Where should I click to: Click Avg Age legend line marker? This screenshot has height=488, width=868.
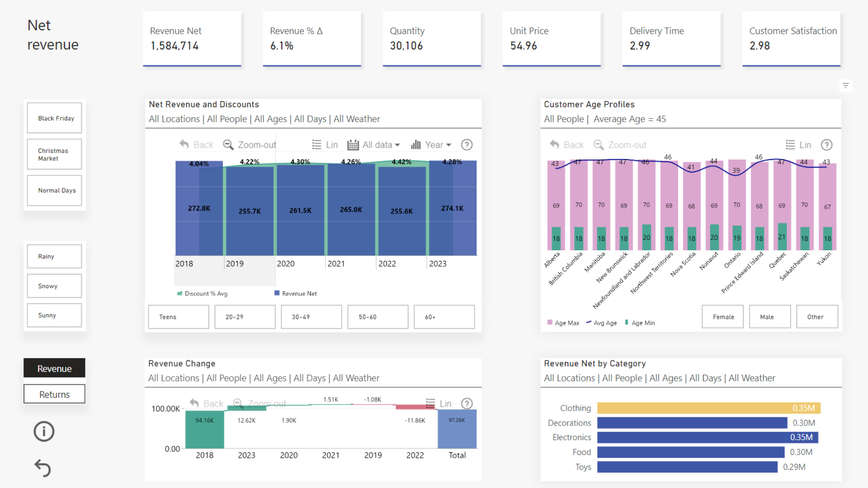[589, 322]
